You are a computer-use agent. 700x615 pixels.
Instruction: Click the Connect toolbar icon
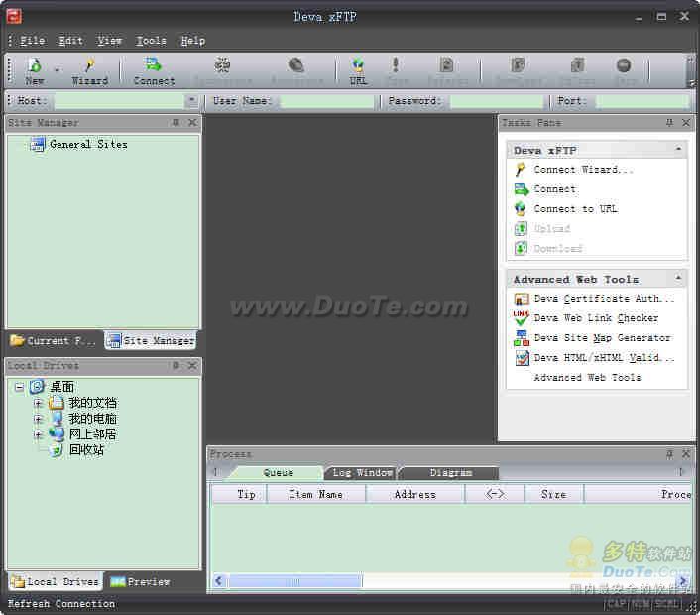pyautogui.click(x=154, y=64)
